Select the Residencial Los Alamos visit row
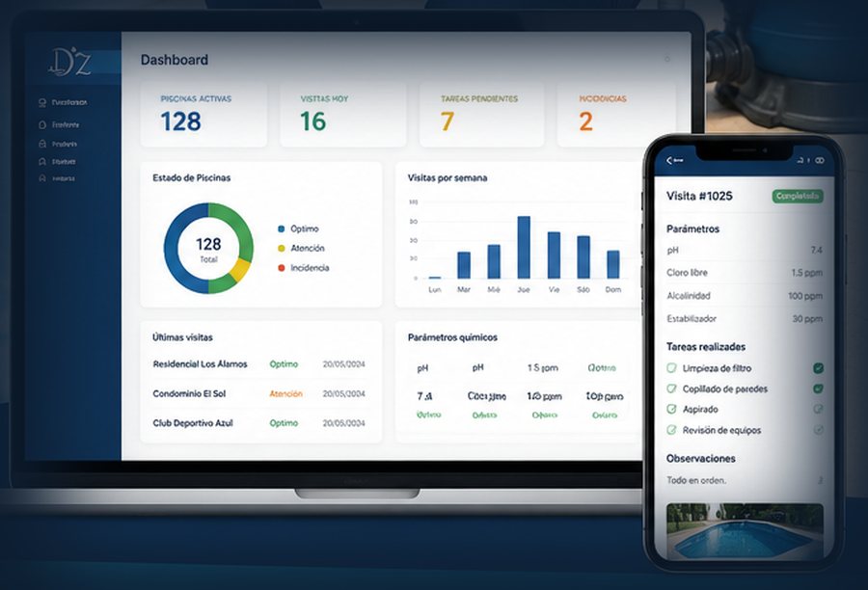The width and height of the screenshot is (868, 590). coord(259,364)
